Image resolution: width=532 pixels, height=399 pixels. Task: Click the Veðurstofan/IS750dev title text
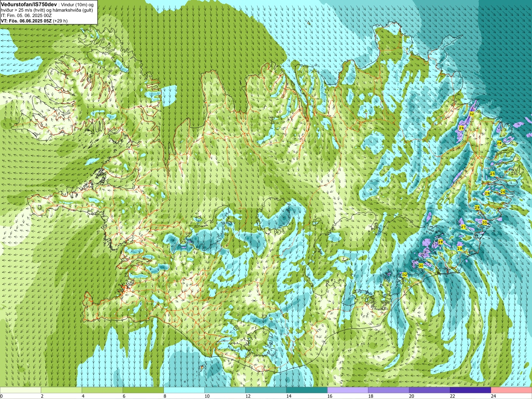click(x=29, y=4)
